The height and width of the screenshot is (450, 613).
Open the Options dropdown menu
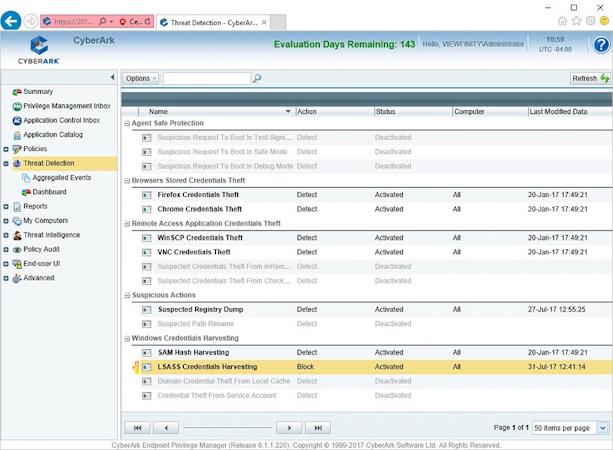pyautogui.click(x=140, y=78)
